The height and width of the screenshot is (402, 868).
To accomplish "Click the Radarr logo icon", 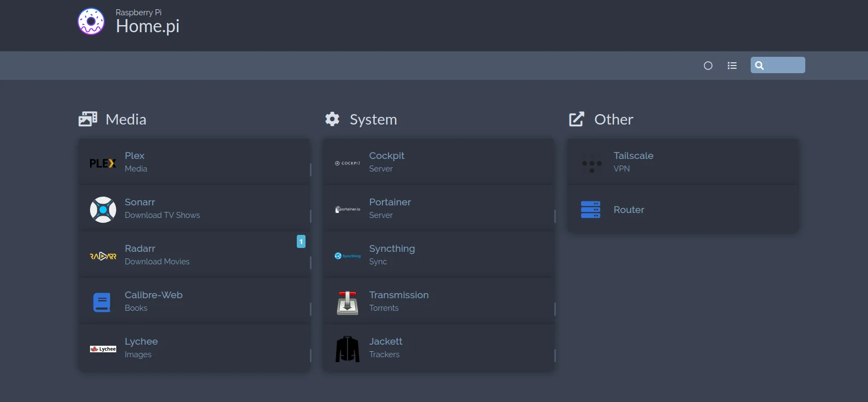I will coord(103,256).
